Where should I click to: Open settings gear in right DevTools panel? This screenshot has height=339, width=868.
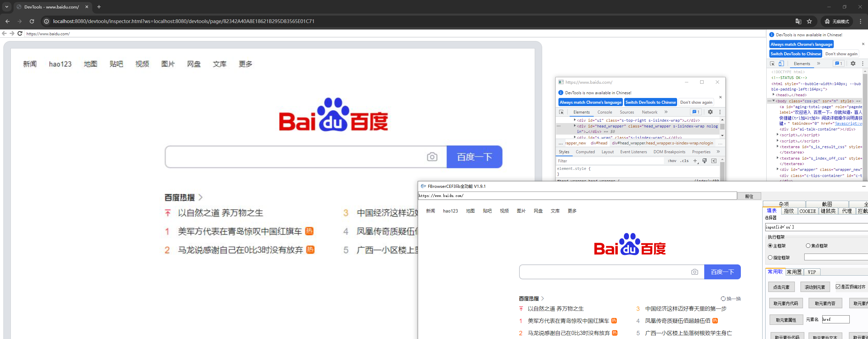coord(853,63)
